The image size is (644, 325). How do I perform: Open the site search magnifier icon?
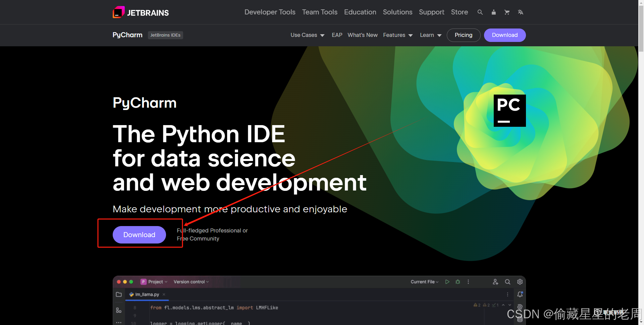480,12
